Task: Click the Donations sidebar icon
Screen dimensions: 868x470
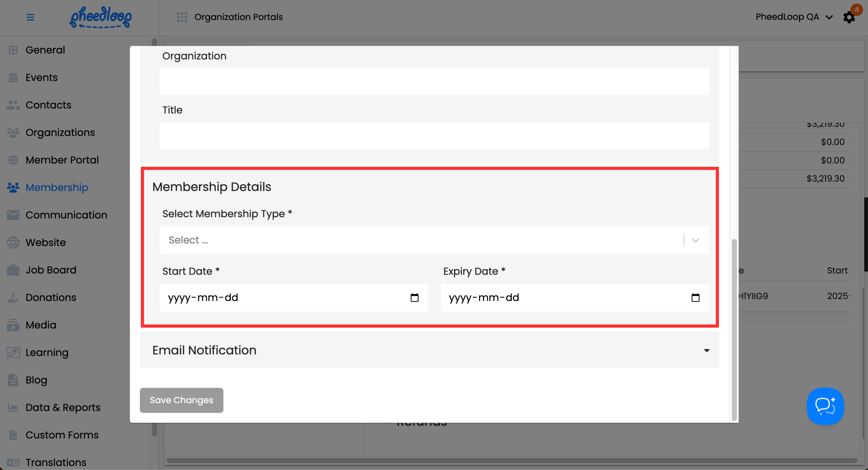Action: click(13, 298)
